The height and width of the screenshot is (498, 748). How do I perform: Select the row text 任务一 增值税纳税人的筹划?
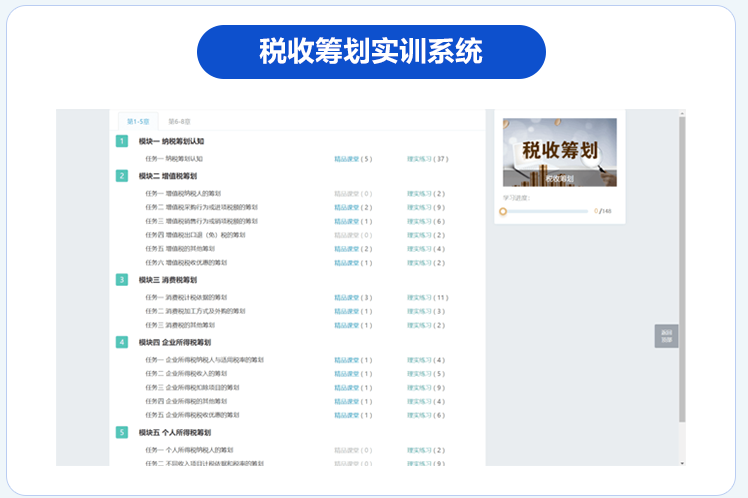coord(183,194)
